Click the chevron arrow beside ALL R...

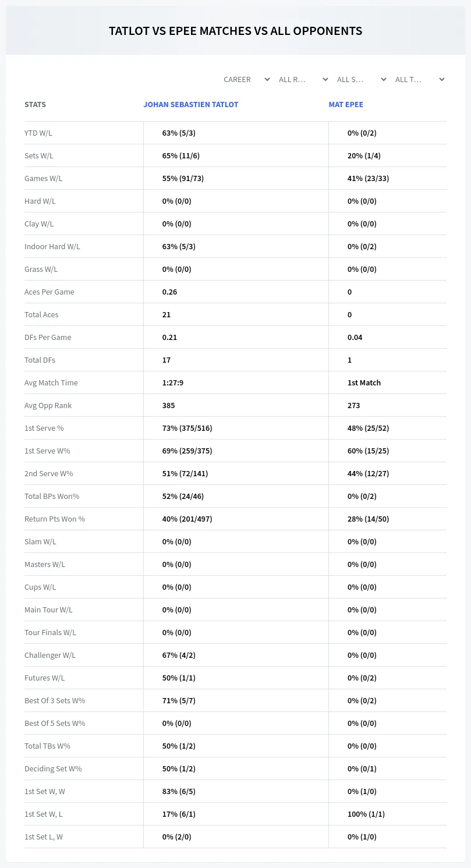(325, 79)
